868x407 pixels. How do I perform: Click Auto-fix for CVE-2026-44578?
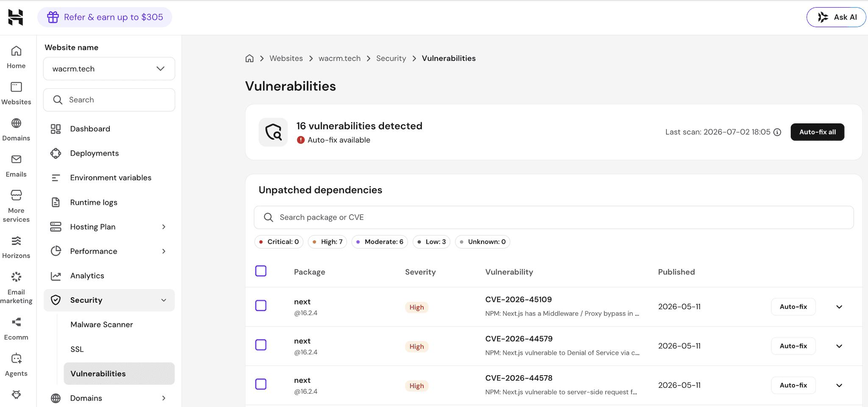click(793, 385)
